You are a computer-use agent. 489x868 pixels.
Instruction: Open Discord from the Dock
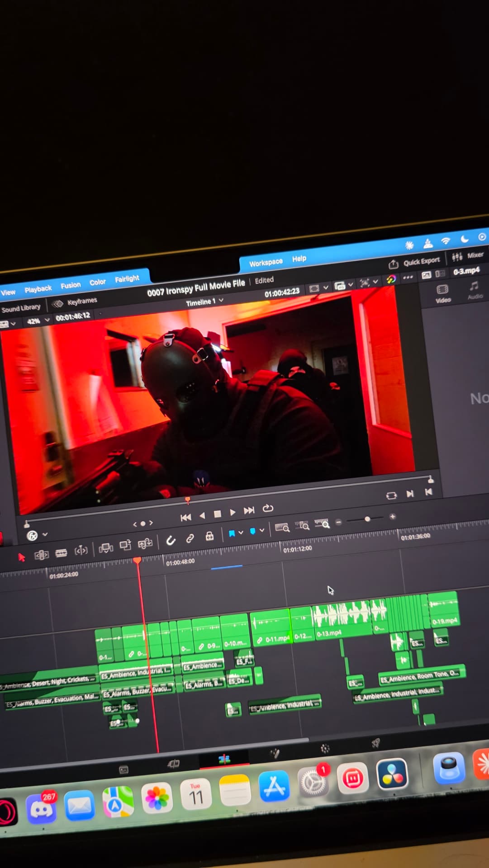[41, 809]
